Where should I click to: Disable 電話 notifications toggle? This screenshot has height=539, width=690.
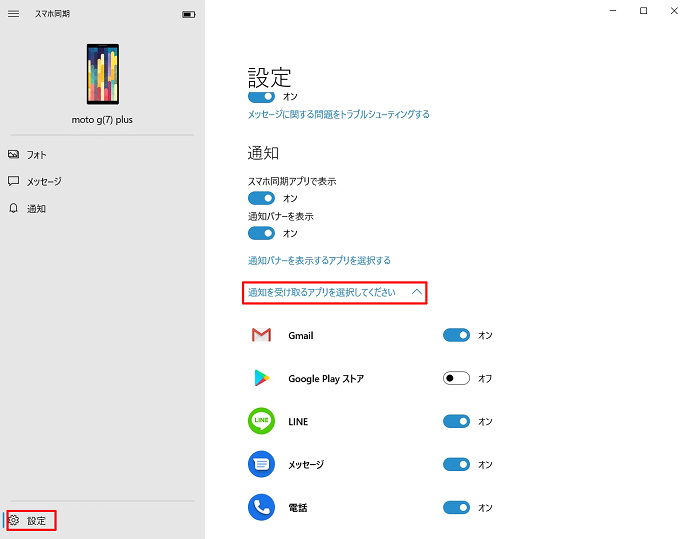click(456, 508)
